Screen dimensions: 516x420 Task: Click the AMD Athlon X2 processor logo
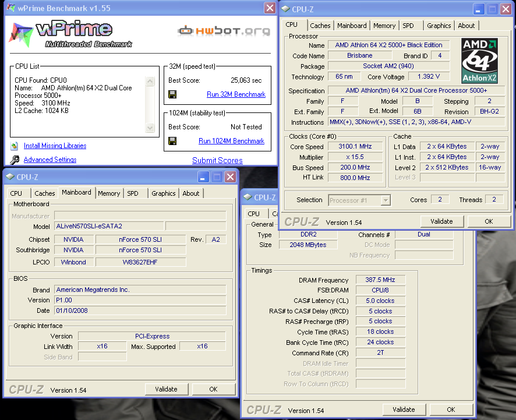(x=479, y=61)
